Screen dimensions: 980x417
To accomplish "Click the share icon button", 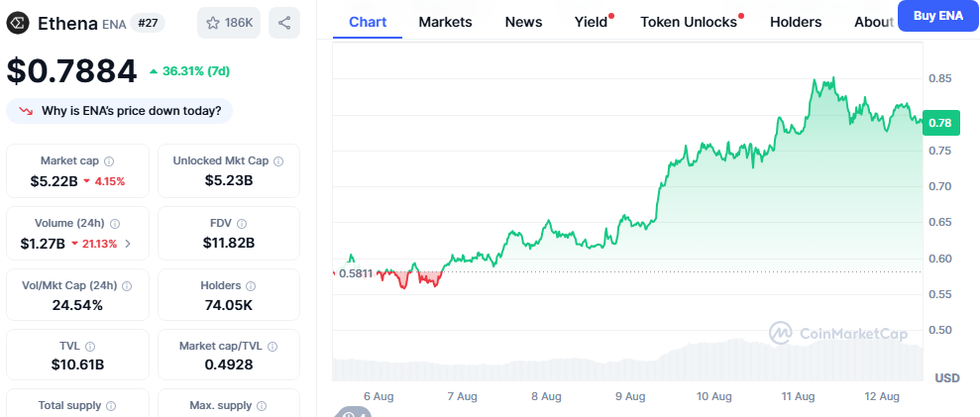I will [x=284, y=23].
